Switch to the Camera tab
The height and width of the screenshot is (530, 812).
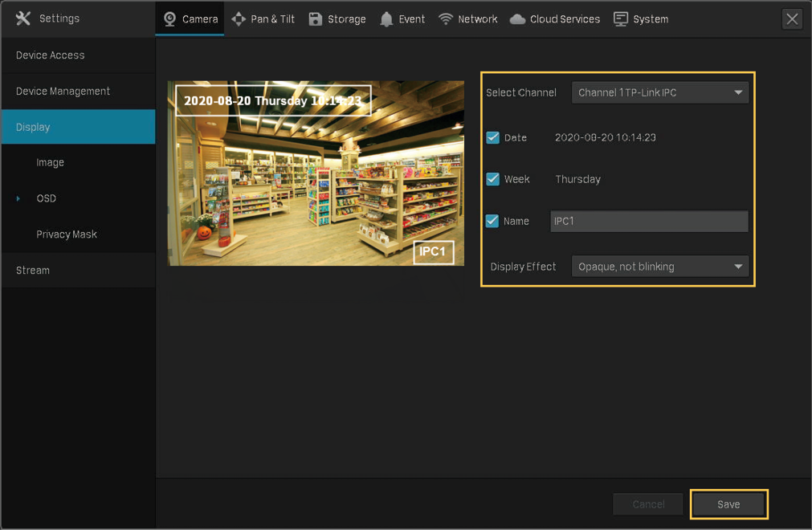pyautogui.click(x=190, y=19)
